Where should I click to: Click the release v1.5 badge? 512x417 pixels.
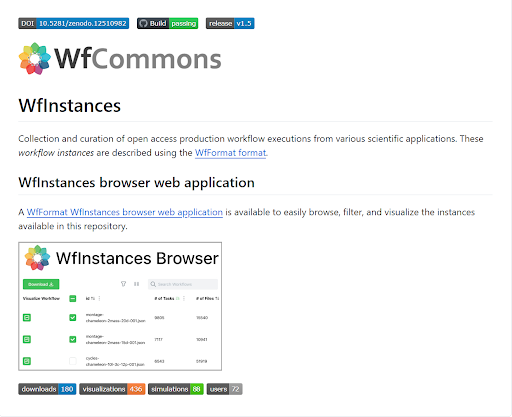tap(230, 23)
